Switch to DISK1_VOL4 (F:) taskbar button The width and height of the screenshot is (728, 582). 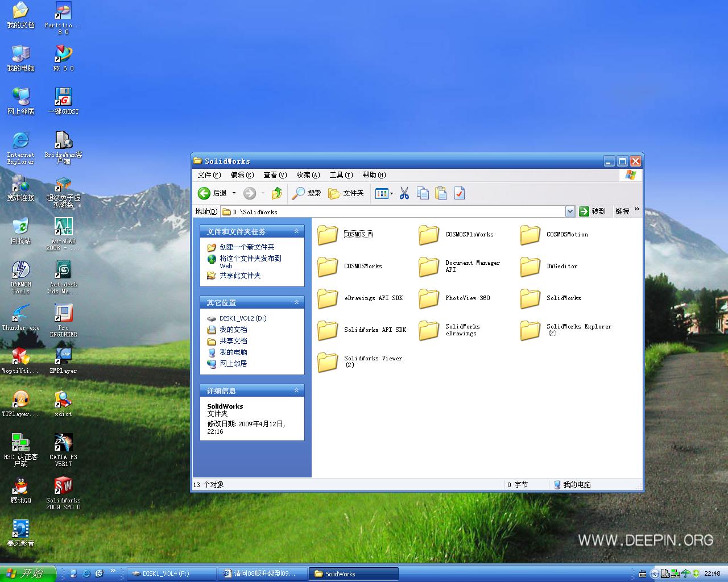pyautogui.click(x=172, y=573)
